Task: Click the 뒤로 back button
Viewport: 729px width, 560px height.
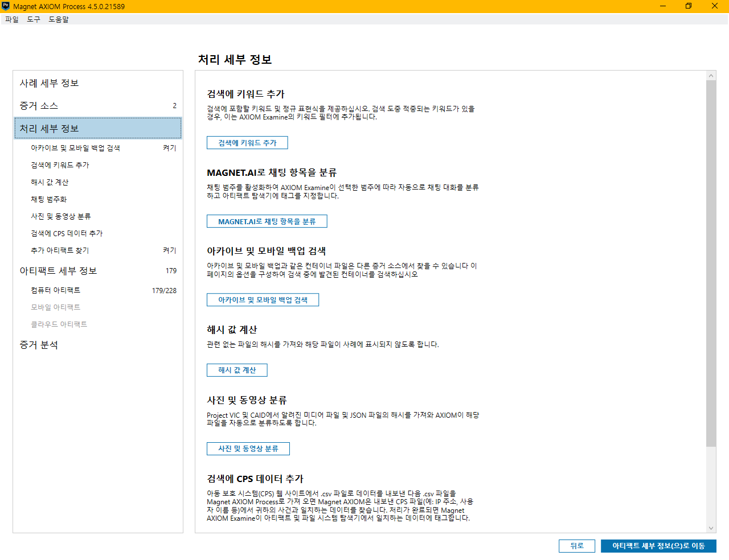Action: tap(577, 546)
